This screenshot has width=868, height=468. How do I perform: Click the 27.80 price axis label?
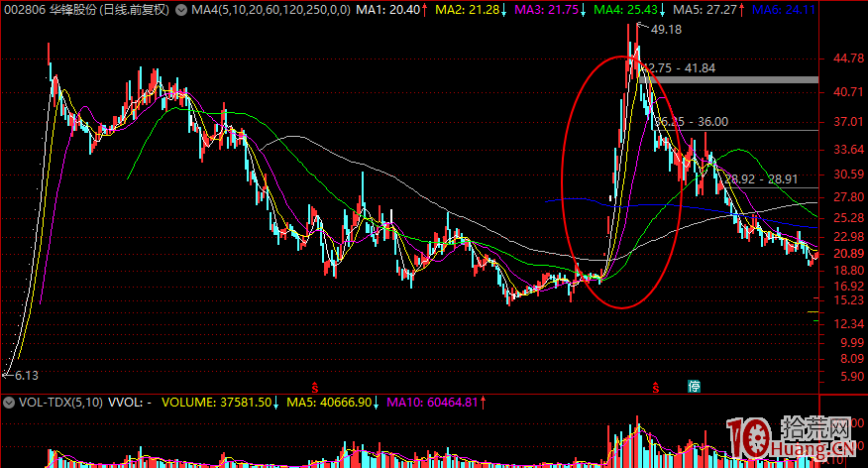coord(848,197)
